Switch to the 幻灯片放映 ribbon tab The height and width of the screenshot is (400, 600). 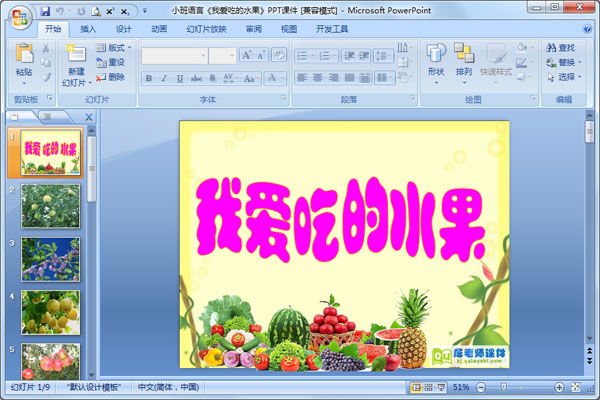[206, 29]
